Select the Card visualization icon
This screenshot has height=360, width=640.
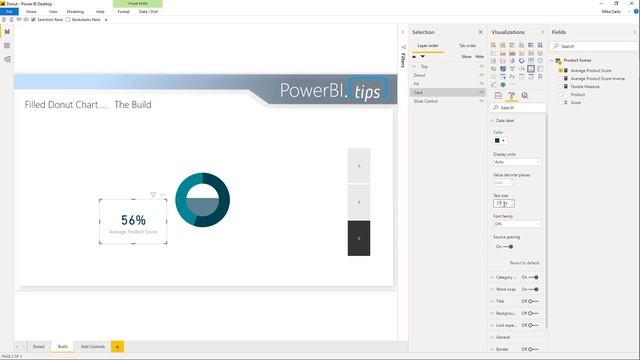[x=531, y=69]
